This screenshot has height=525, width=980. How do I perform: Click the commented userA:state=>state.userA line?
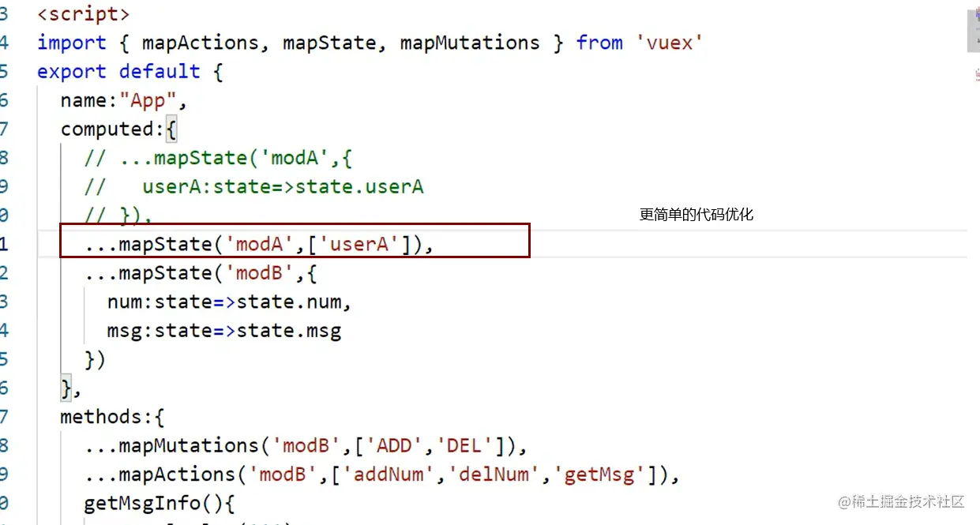[x=253, y=186]
